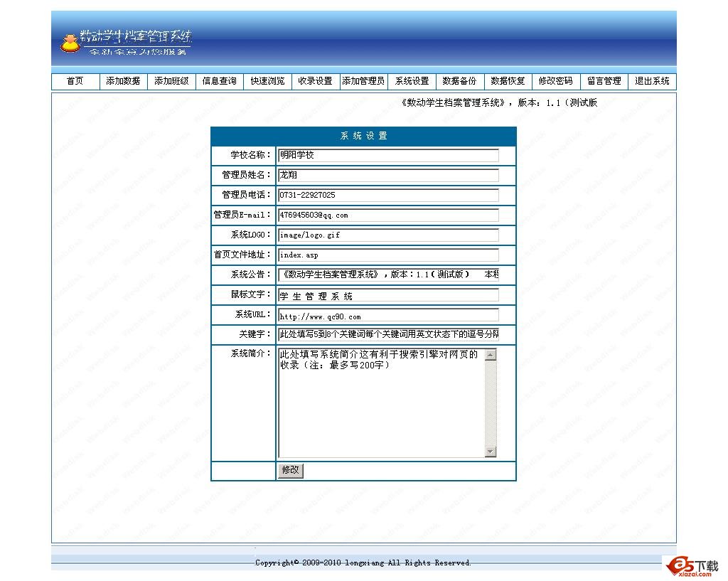The width and height of the screenshot is (728, 581).
Task: Click the 系统LOGO label
Action: (251, 235)
